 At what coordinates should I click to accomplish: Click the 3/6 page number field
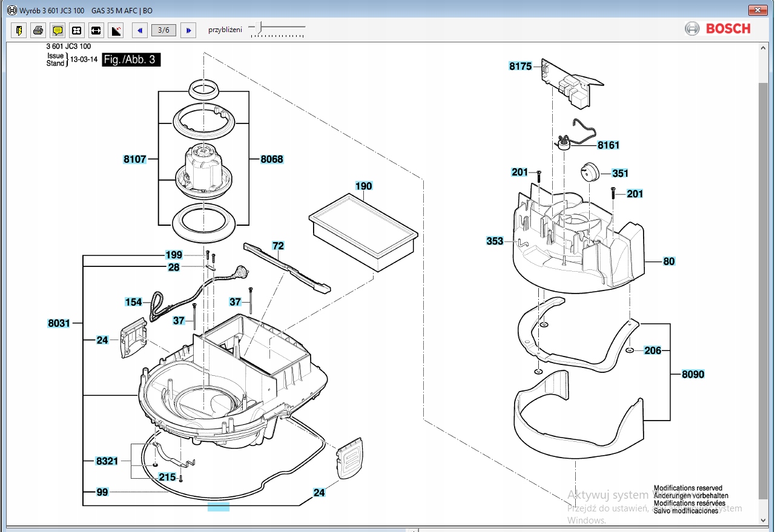pos(163,30)
